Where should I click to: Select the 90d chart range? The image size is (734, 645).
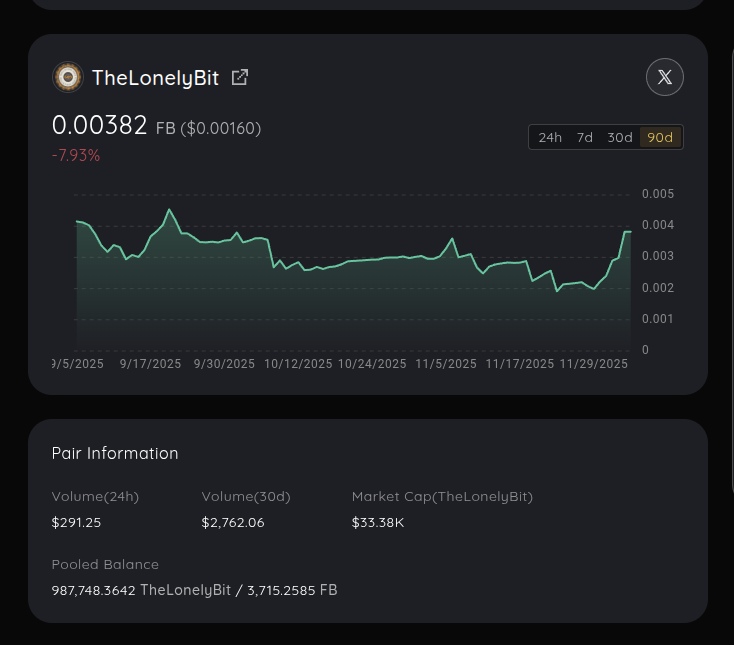click(x=660, y=137)
